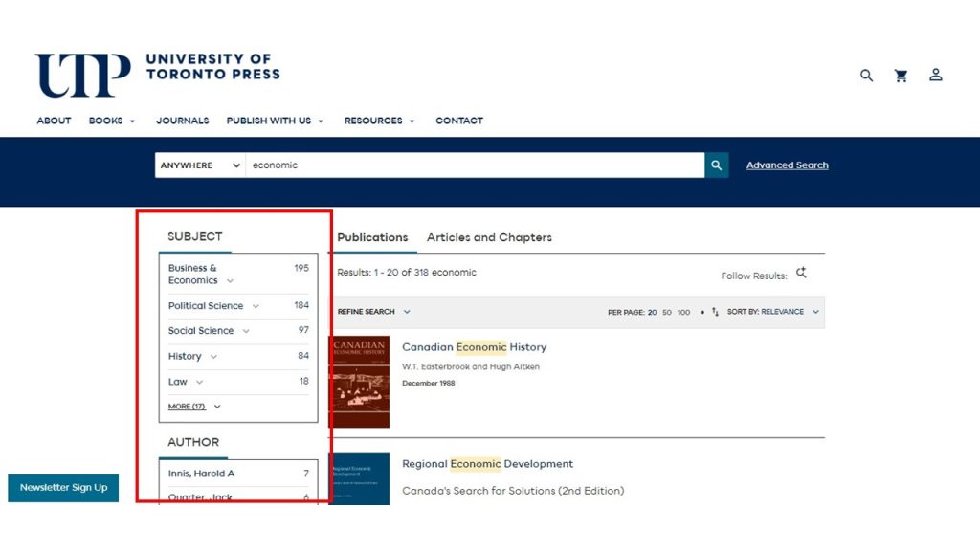Click the Newsletter Sign Up button
The width and height of the screenshot is (980, 551).
[x=63, y=487]
